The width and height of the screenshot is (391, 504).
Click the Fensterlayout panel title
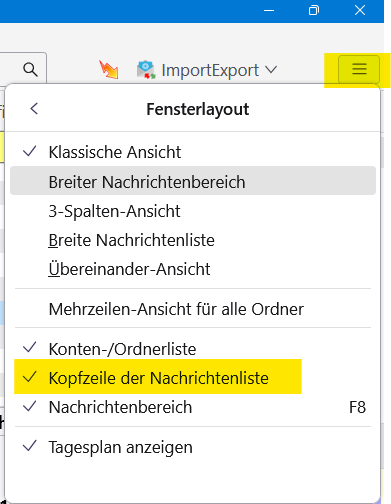point(198,109)
